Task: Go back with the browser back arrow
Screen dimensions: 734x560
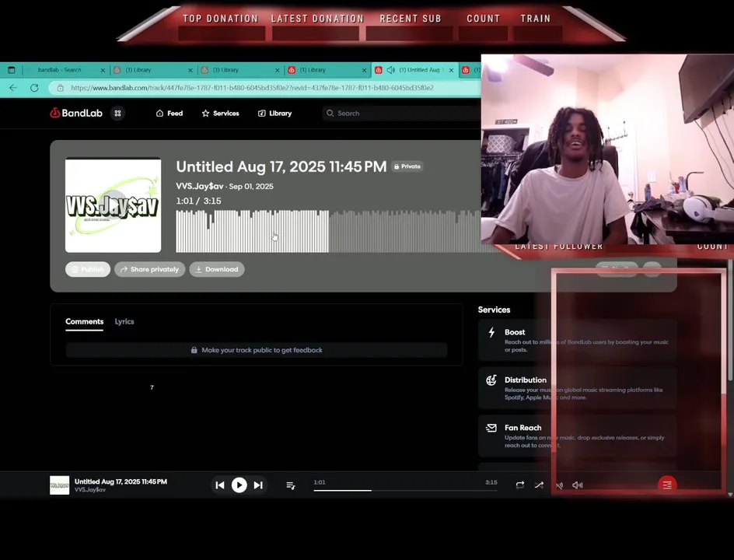Action: point(13,88)
